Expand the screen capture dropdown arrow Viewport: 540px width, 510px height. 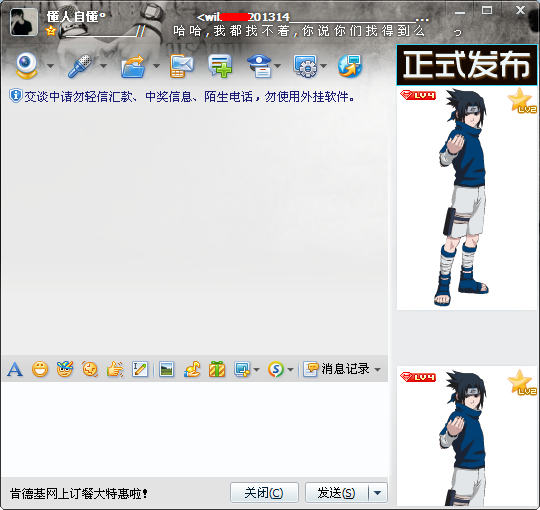(256, 370)
